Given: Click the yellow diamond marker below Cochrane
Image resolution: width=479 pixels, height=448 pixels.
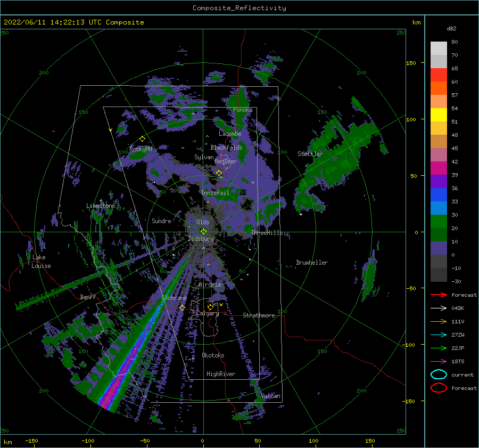Looking at the screenshot, I should pos(182,307).
